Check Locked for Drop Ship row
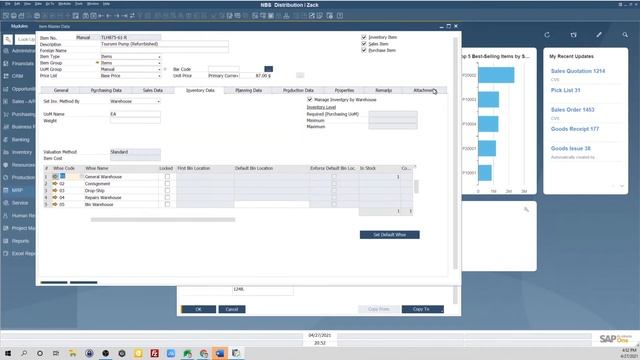The image size is (640, 360). (167, 191)
